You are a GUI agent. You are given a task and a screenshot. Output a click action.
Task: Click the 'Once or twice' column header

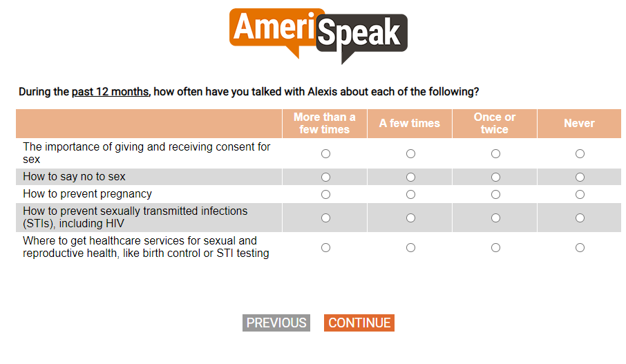click(495, 124)
